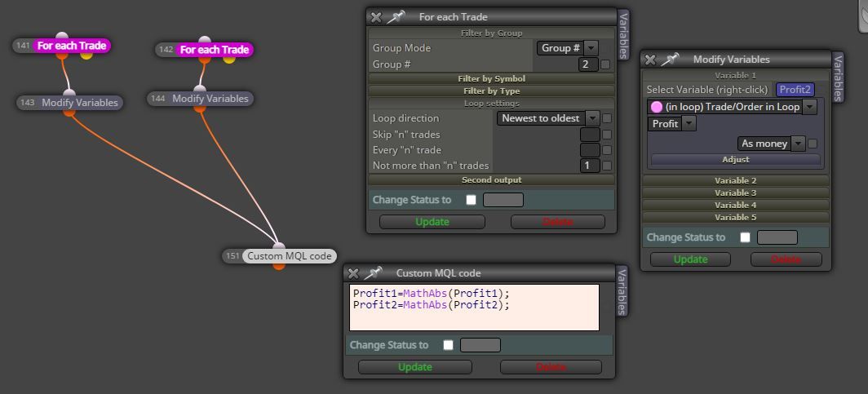Click Update in Custom MQL code panel
The height and width of the screenshot is (394, 868).
click(x=415, y=367)
